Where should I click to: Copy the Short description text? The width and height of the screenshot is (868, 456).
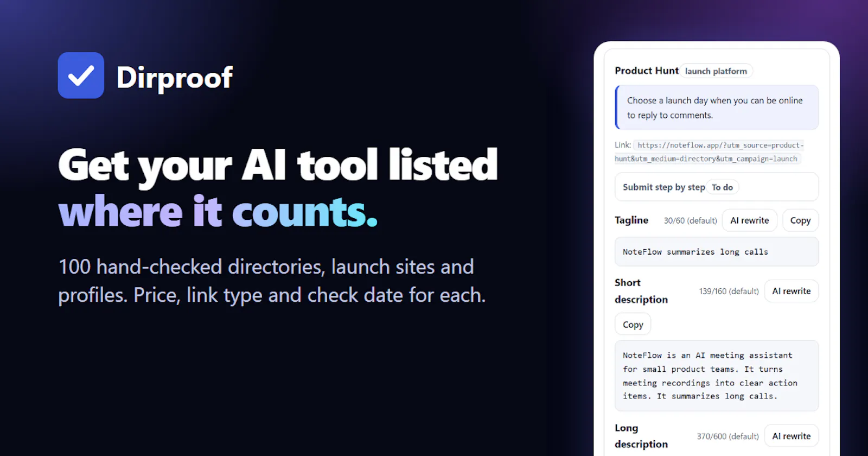[x=633, y=325]
